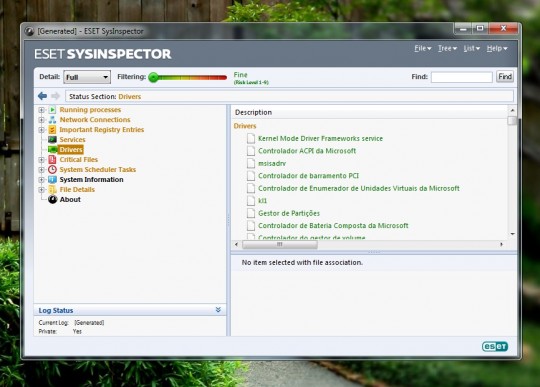Viewport: 540px width, 387px height.
Task: Select Controlador de barramento PCI row
Action: 308,176
